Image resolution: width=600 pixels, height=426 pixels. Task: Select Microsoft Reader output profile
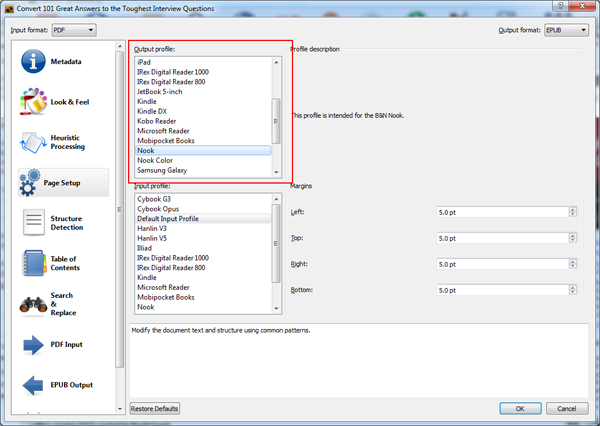[x=203, y=131]
